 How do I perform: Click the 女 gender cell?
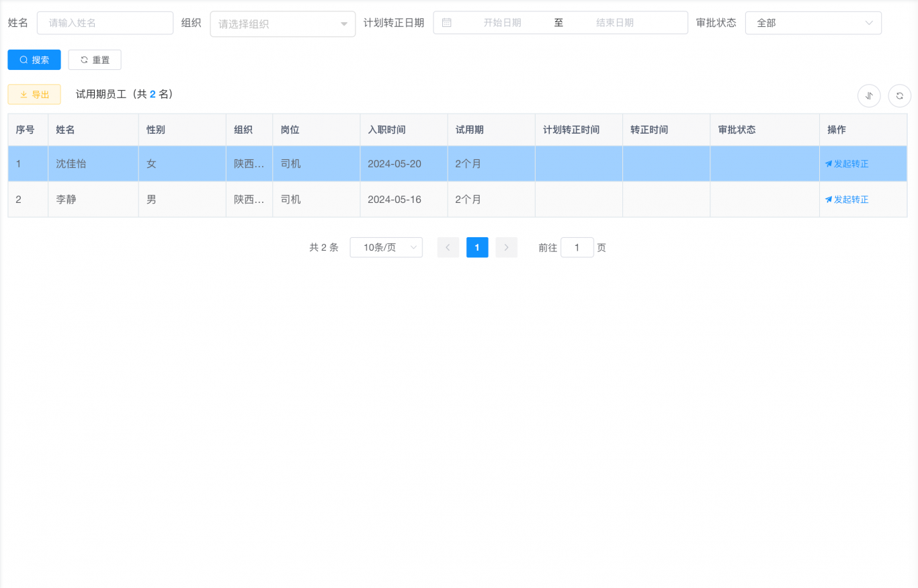(183, 163)
